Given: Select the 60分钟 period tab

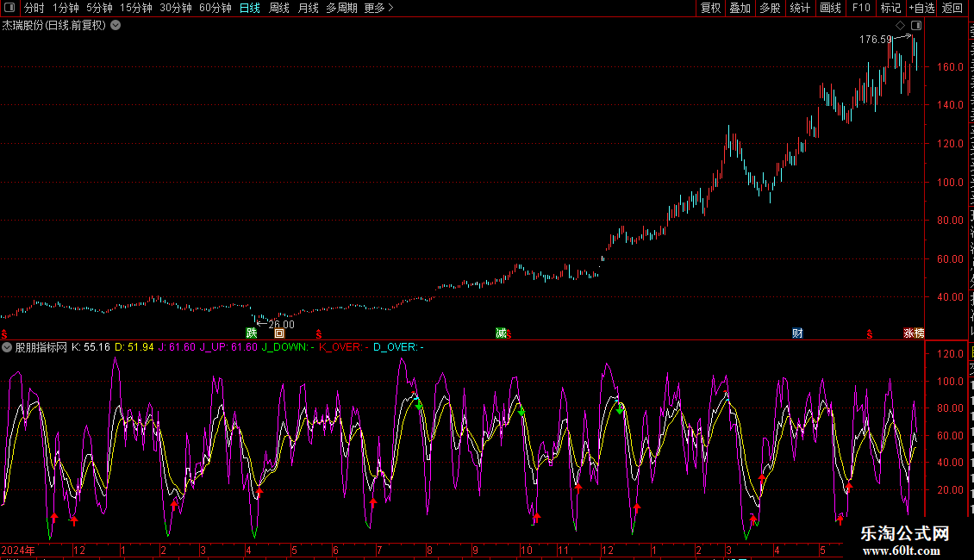Looking at the screenshot, I should (215, 8).
